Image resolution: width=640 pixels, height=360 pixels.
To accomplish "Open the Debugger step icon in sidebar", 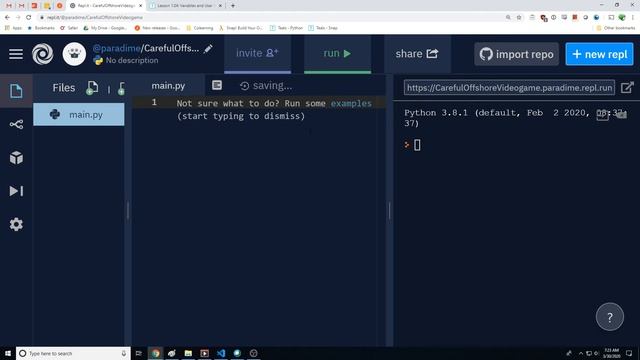I will [16, 191].
